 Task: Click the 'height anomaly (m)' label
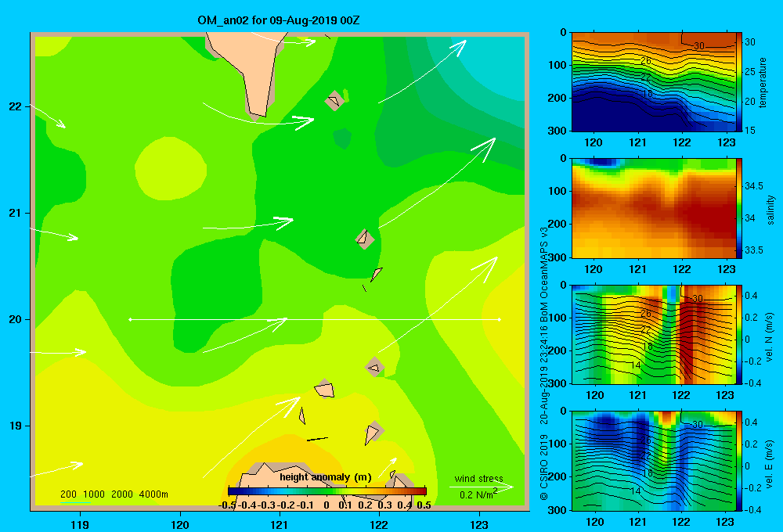click(326, 477)
